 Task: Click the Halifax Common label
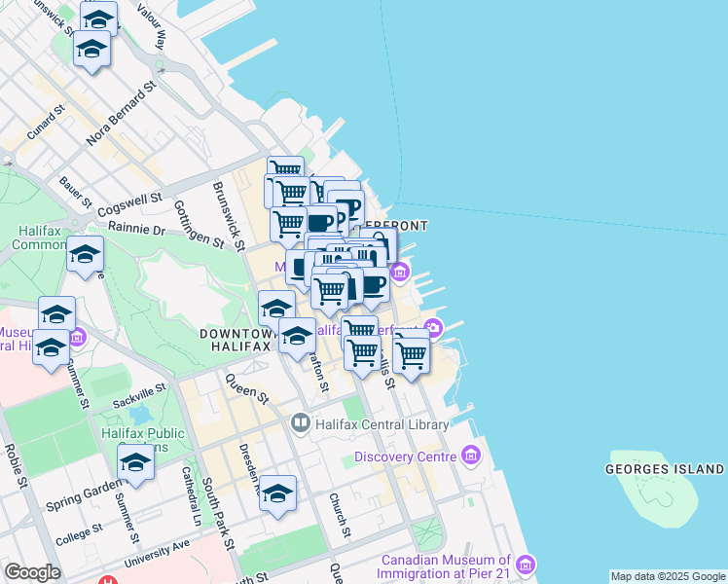tap(39, 237)
